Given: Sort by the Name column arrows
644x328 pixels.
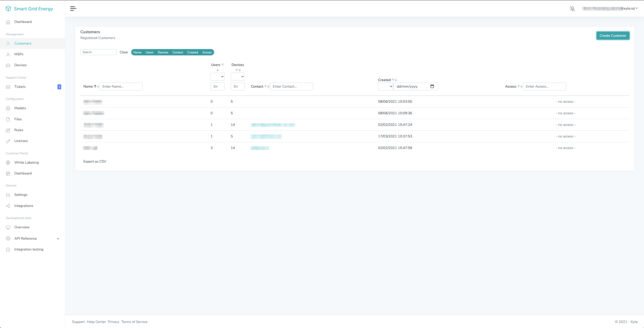Looking at the screenshot, I should pos(96,86).
